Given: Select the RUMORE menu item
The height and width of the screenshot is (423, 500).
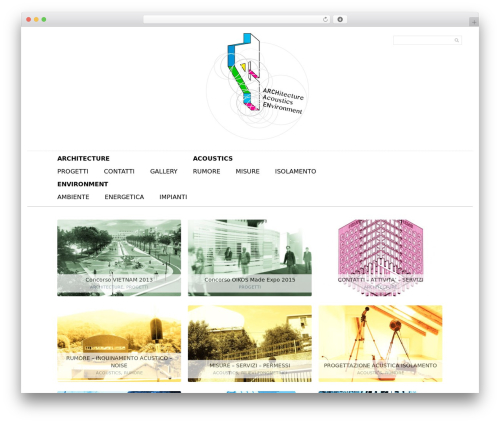Looking at the screenshot, I should click(x=206, y=171).
